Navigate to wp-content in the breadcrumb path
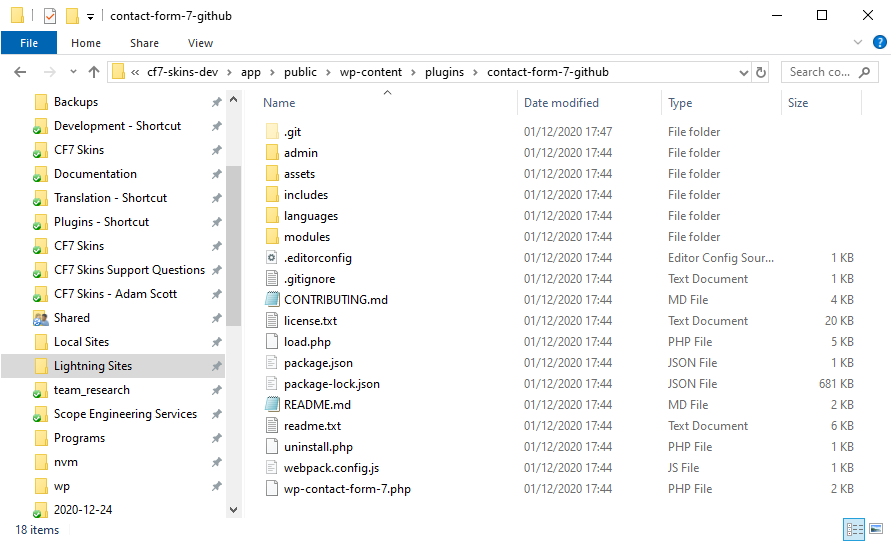 tap(376, 72)
